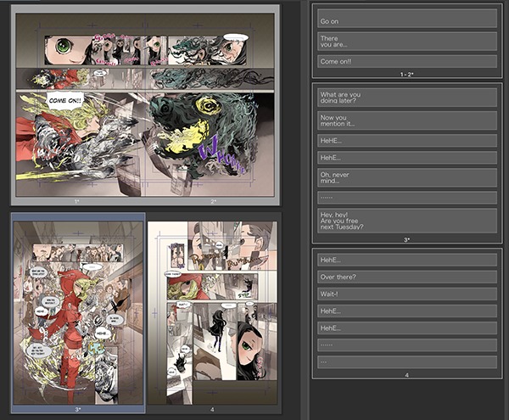
Task: Click the '2*' label beneath the spread thumbnail
Action: (213, 202)
